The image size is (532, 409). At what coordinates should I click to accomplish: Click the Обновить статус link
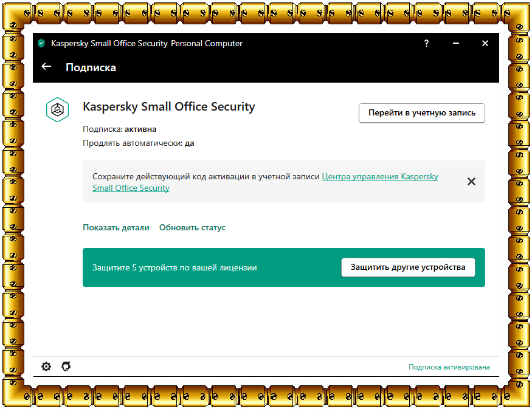click(192, 227)
